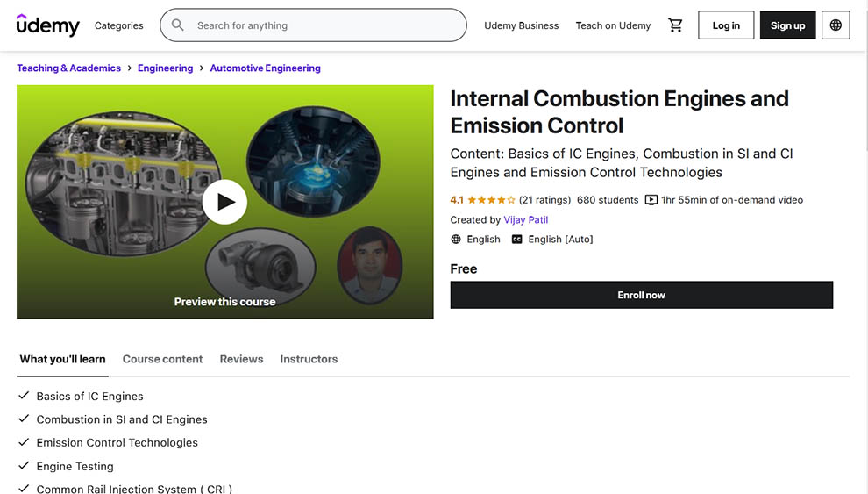Click the search magnifier icon
Viewport: 868px width, 494px height.
click(x=178, y=25)
